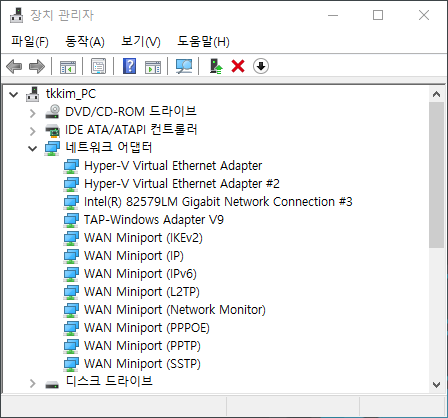Click the 네트워크 어댑터 category icon

pyautogui.click(x=53, y=148)
